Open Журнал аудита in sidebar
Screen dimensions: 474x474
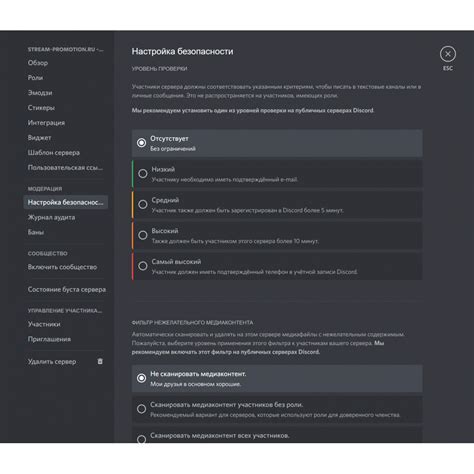[51, 217]
